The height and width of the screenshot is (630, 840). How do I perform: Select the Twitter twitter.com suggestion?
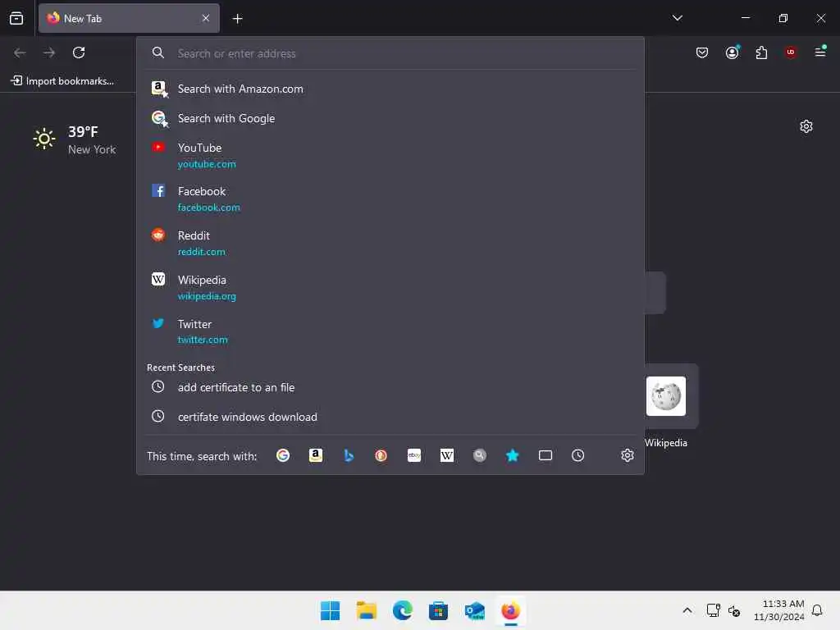pos(390,331)
